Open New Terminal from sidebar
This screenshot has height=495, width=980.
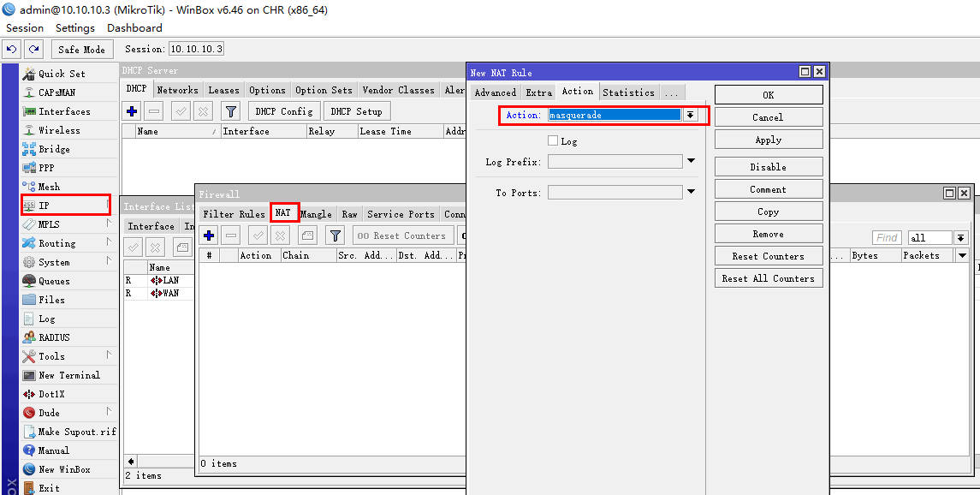(x=69, y=375)
